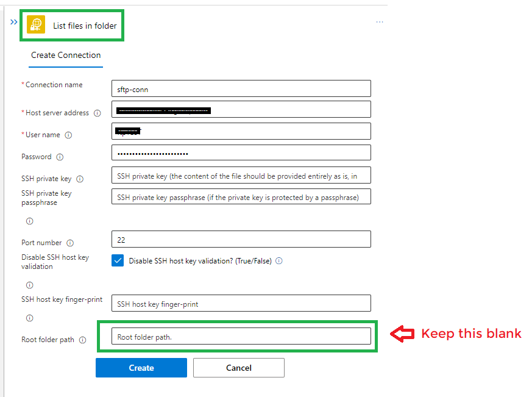
Task: Click the Root folder path field
Action: [241, 336]
